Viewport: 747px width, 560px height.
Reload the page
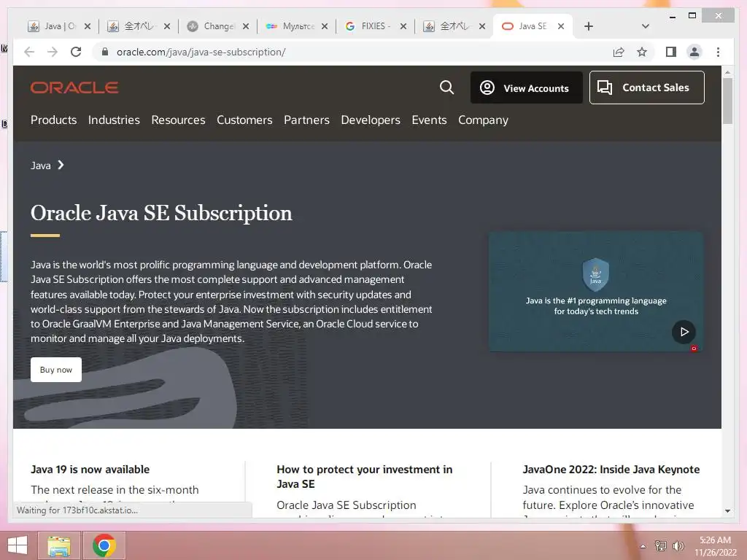(x=76, y=52)
